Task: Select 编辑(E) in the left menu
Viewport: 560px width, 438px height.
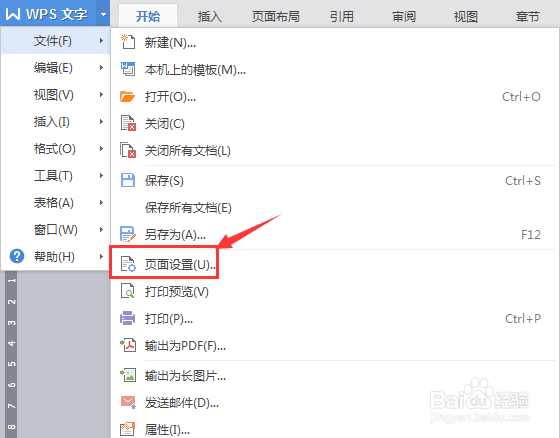Action: click(55, 68)
